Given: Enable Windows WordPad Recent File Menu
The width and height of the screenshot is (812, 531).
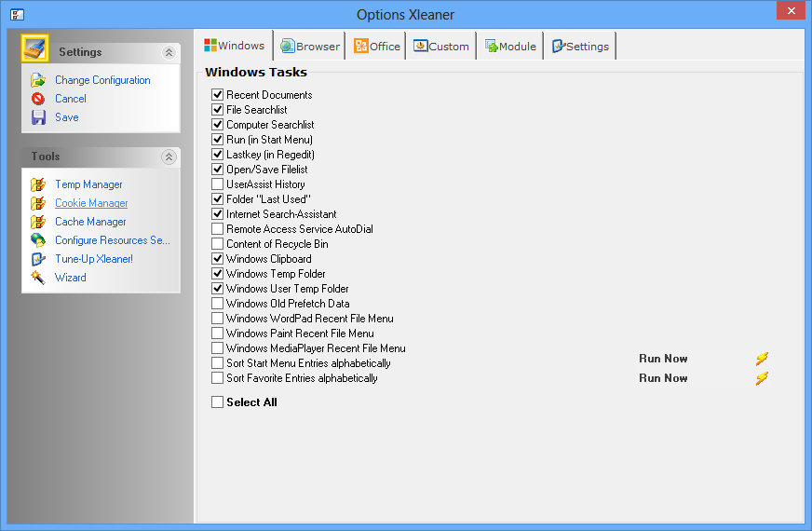Looking at the screenshot, I should tap(218, 318).
